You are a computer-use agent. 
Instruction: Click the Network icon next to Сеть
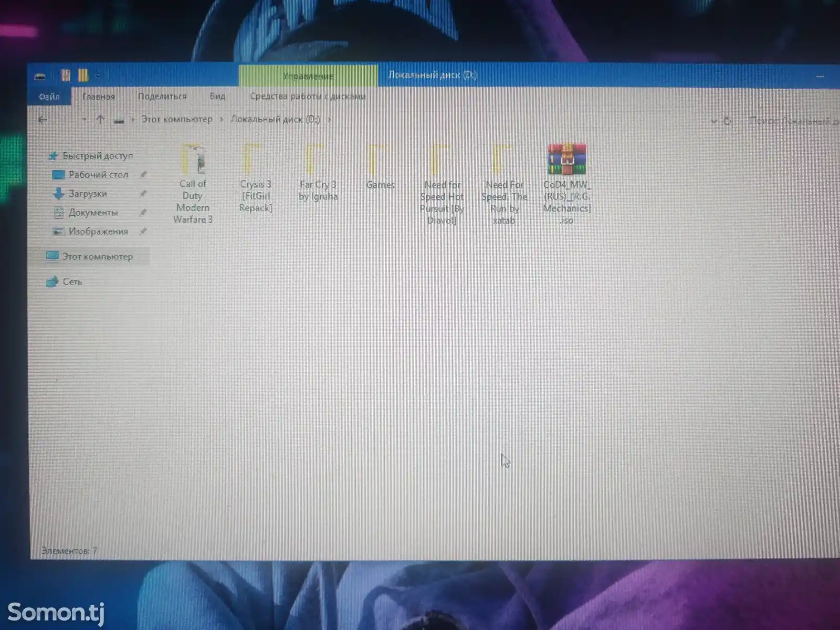click(x=52, y=282)
